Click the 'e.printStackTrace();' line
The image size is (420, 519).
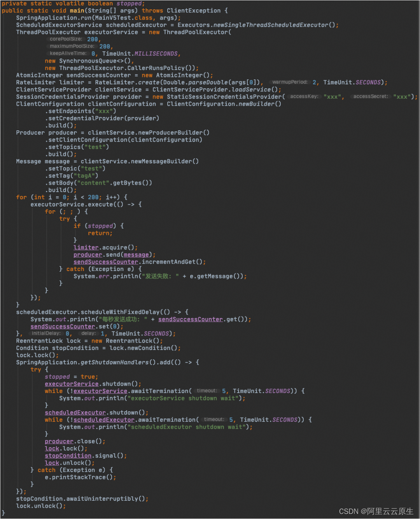tap(80, 477)
